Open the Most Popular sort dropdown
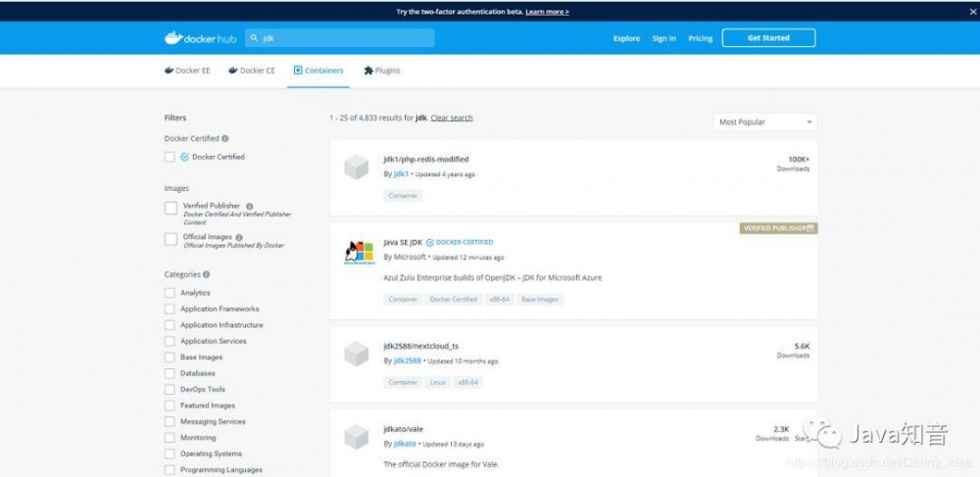Screen dimensions: 980x477 click(765, 122)
